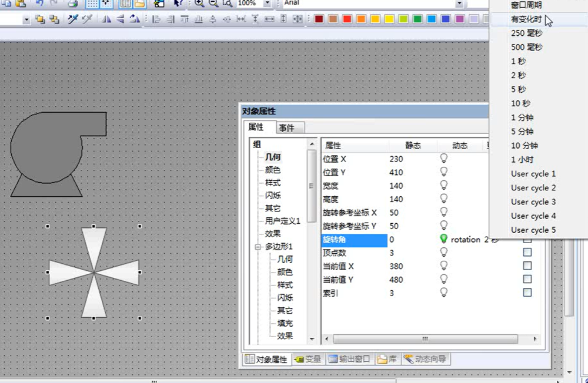This screenshot has height=383, width=588.
Task: Click the printer icon in the toolbar
Action: pos(72,3)
